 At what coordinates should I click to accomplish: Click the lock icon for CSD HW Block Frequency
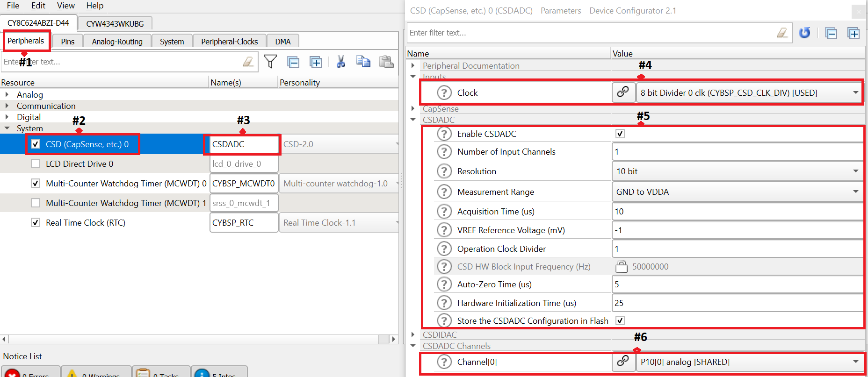[x=621, y=266]
